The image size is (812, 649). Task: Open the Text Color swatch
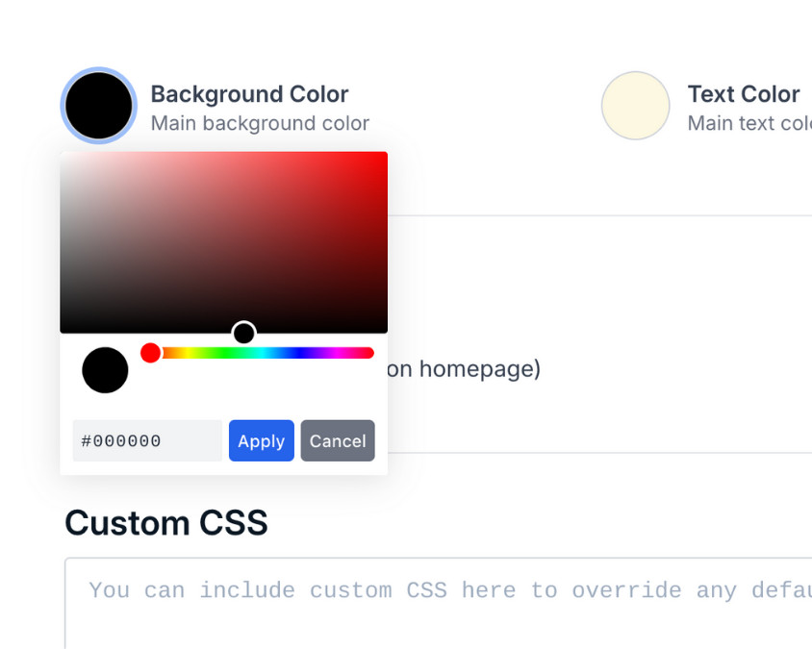(x=635, y=106)
